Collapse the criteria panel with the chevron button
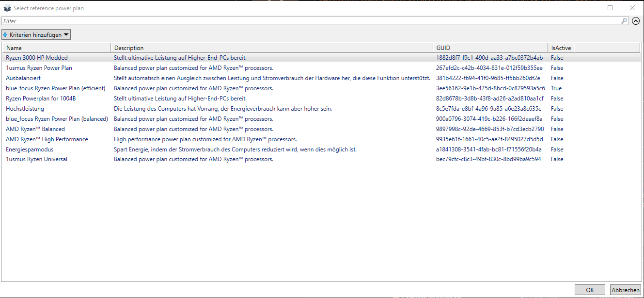The height and width of the screenshot is (298, 644). coord(636,21)
